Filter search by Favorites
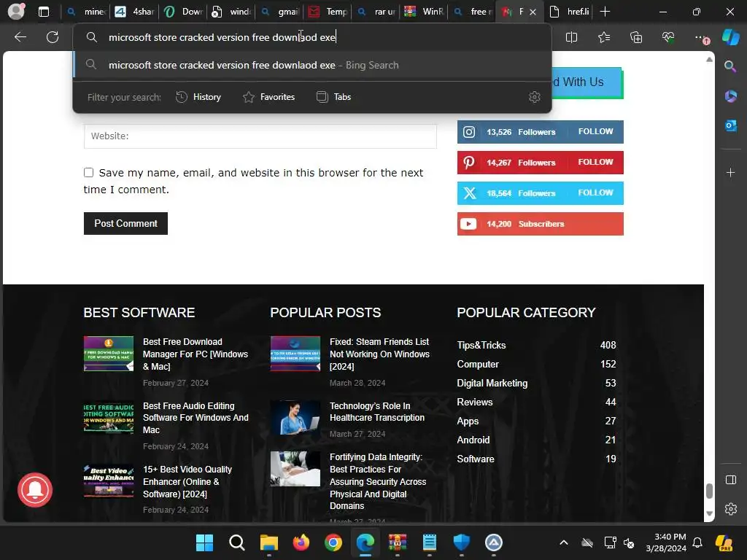The height and width of the screenshot is (560, 747). (268, 97)
